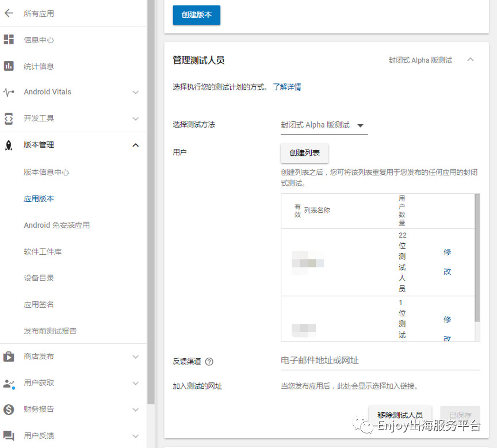Click the 创建版本 button

pyautogui.click(x=196, y=15)
